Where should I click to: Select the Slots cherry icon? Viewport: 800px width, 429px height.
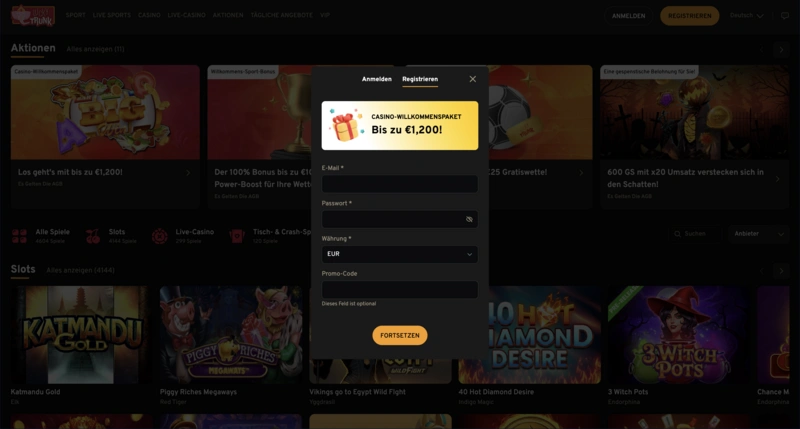tap(93, 236)
